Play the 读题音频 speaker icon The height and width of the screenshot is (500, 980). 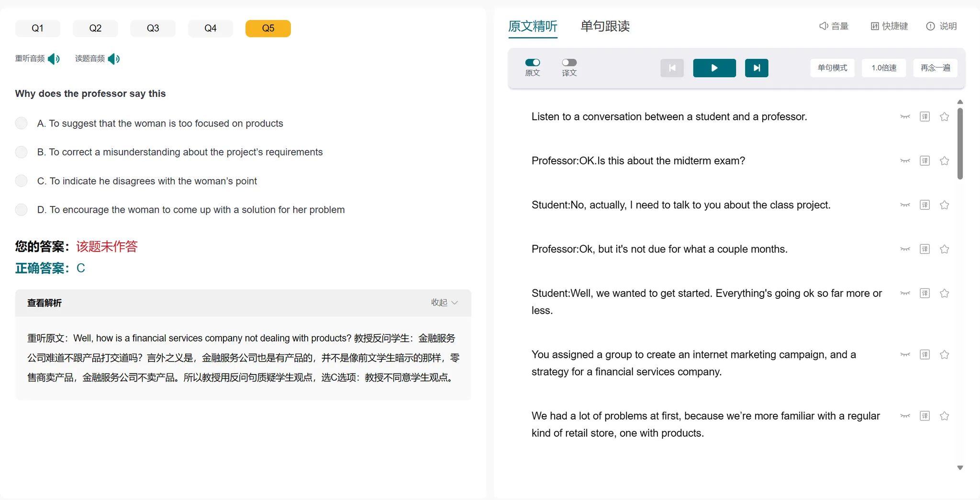point(114,59)
